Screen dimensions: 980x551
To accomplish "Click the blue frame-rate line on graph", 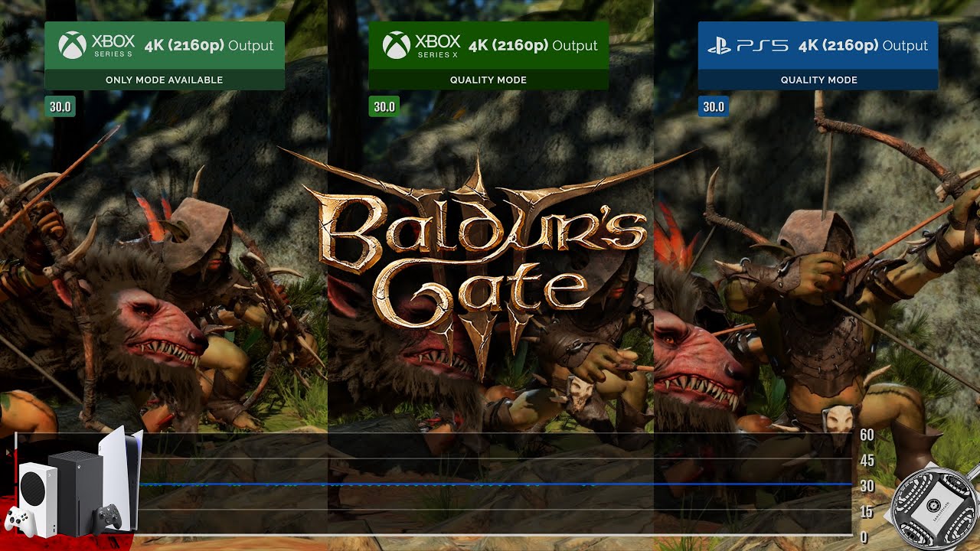I will (x=496, y=484).
